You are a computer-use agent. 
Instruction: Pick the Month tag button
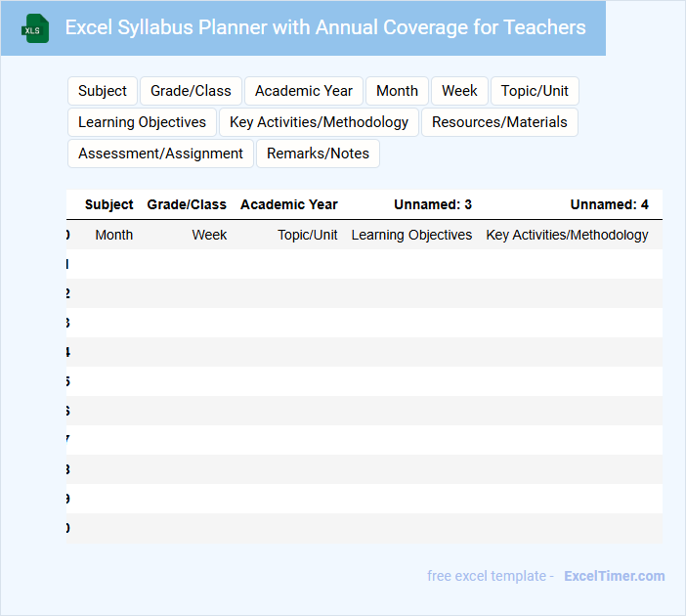tap(397, 91)
